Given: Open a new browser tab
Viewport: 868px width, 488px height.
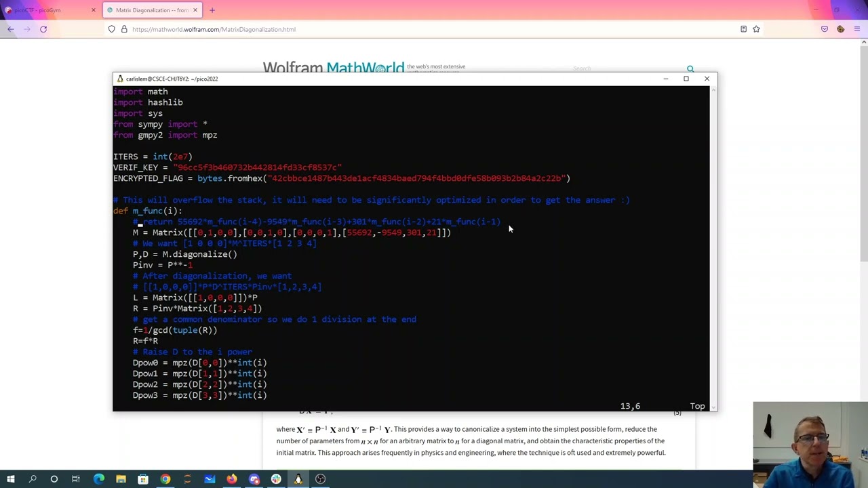Looking at the screenshot, I should click(212, 10).
